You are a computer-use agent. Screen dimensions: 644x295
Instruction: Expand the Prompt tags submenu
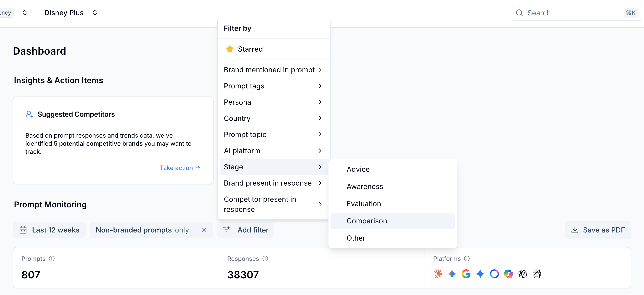(274, 86)
